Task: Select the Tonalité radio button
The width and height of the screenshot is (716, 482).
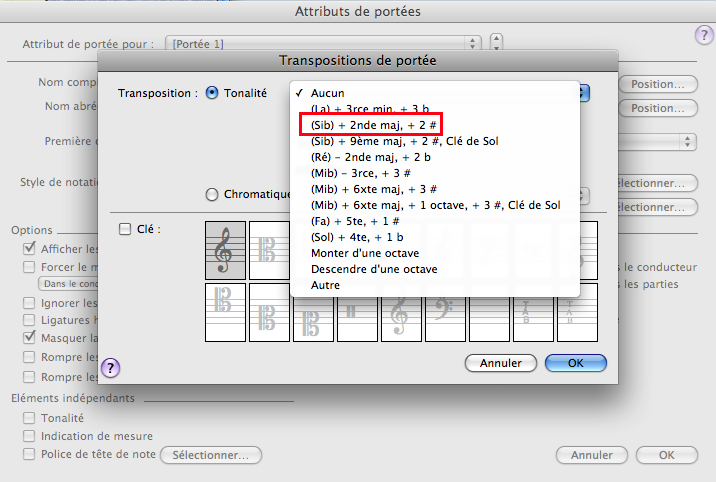Action: [212, 93]
